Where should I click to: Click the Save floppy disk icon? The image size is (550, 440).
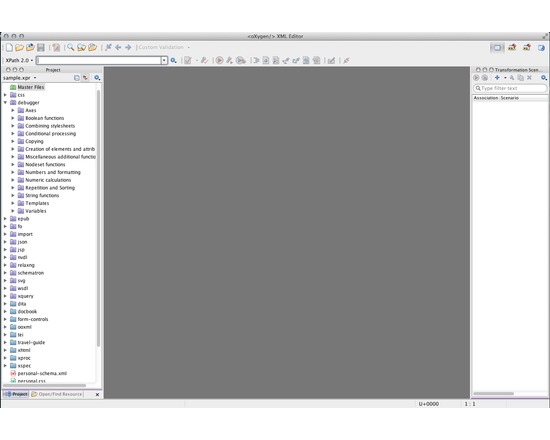[41, 47]
